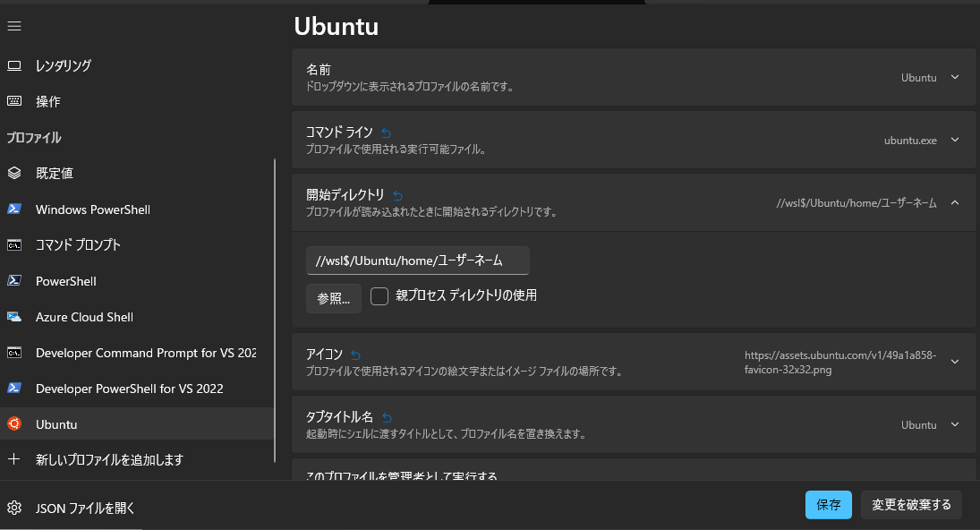Open 操作 settings via keyboard icon
The image size is (980, 530).
[x=13, y=101]
